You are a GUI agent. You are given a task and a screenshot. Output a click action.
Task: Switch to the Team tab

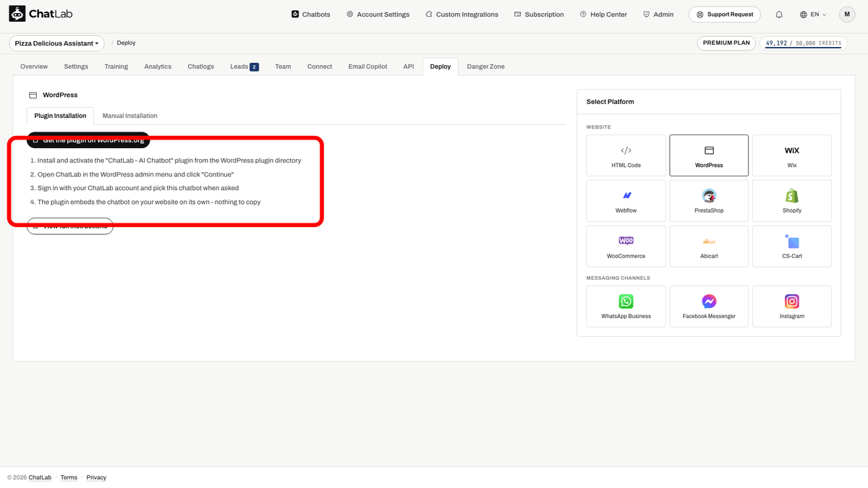pos(283,67)
